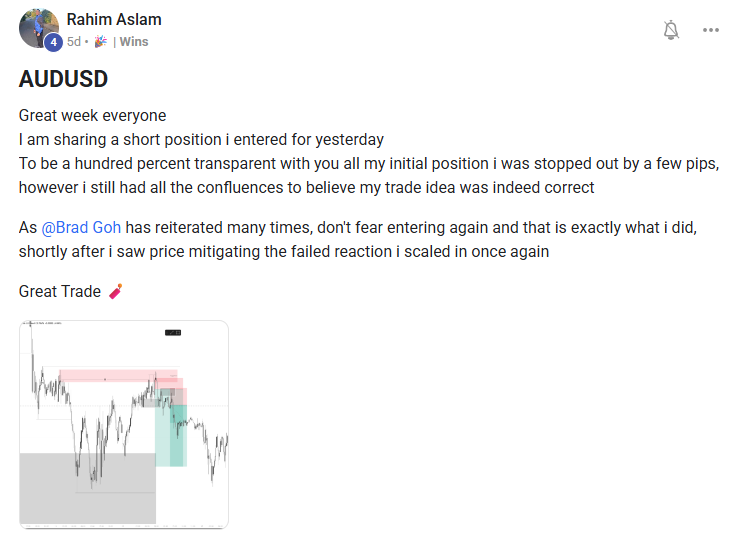Click the firecracker emoji after Great Trade

pyautogui.click(x=116, y=292)
